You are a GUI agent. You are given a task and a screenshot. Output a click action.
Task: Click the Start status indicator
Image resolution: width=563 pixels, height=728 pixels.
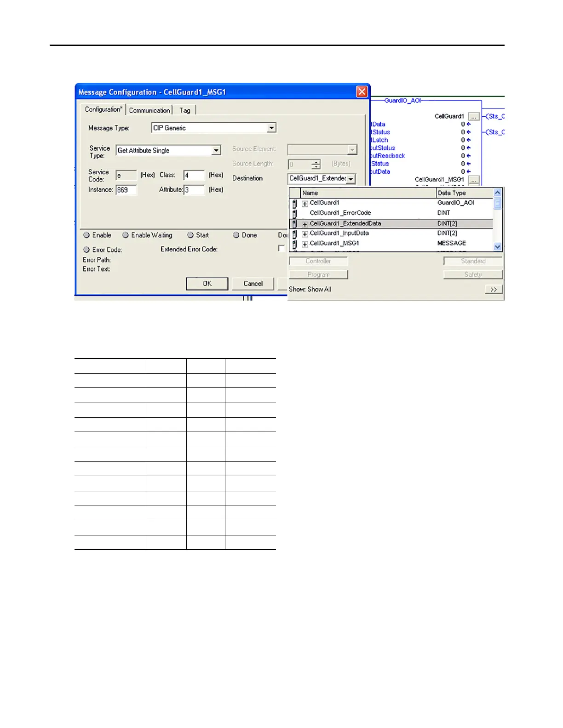pos(190,235)
